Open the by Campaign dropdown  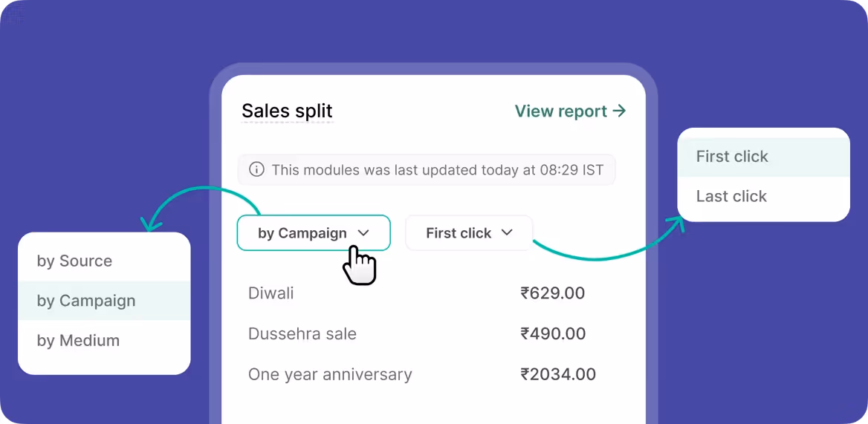pyautogui.click(x=314, y=232)
